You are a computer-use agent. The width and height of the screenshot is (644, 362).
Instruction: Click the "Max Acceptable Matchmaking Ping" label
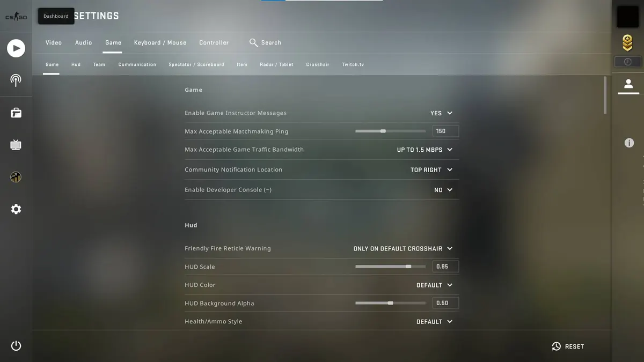coord(237,131)
